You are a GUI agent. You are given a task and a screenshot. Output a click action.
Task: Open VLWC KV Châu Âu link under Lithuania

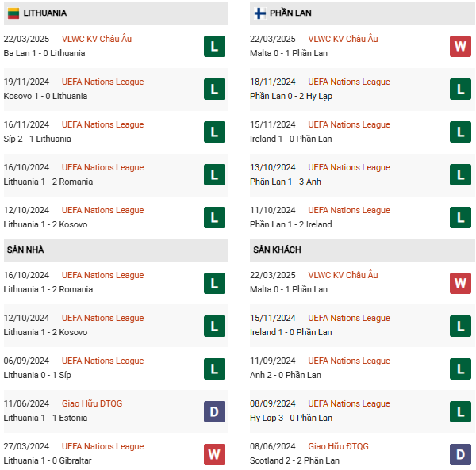(x=97, y=39)
